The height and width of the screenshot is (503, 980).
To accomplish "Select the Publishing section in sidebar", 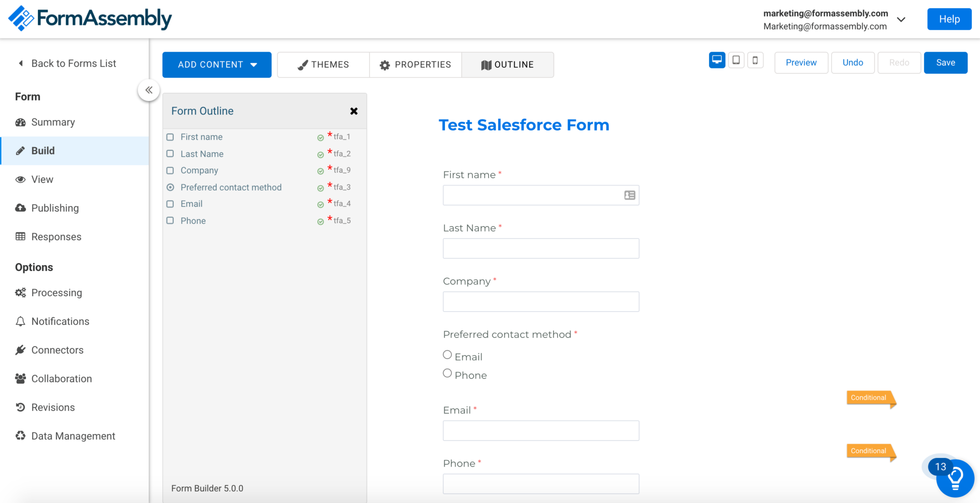I will pyautogui.click(x=54, y=208).
